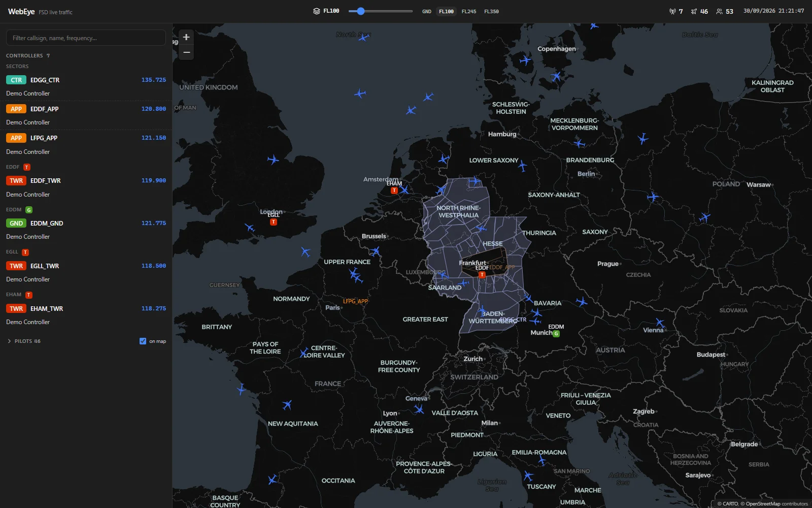Adjust the flight level slider handle
Viewport: 812px width, 508px height.
361,11
